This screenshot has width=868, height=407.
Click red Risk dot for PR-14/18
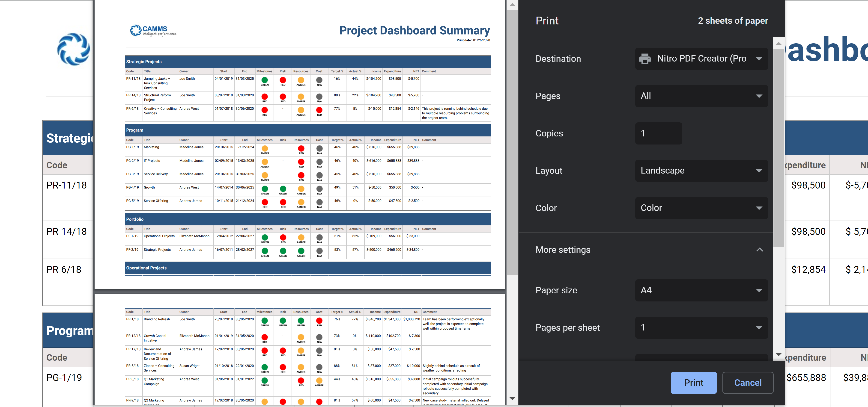(283, 97)
